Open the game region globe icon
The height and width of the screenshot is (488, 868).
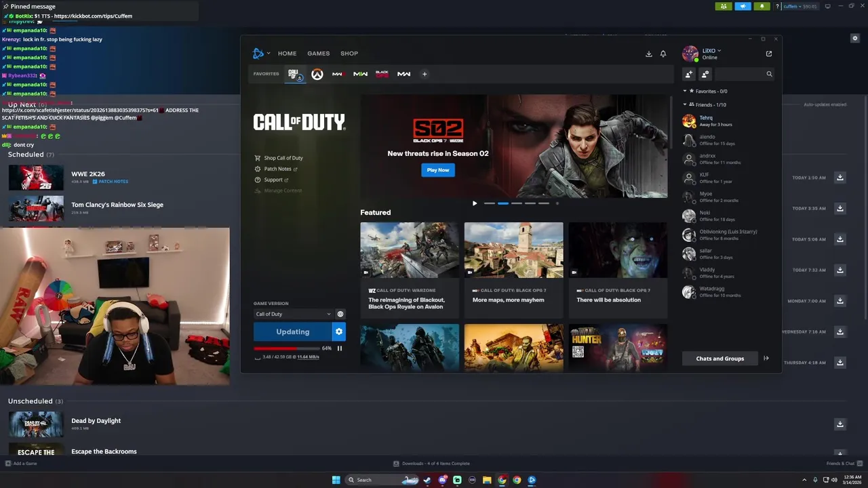click(x=340, y=314)
